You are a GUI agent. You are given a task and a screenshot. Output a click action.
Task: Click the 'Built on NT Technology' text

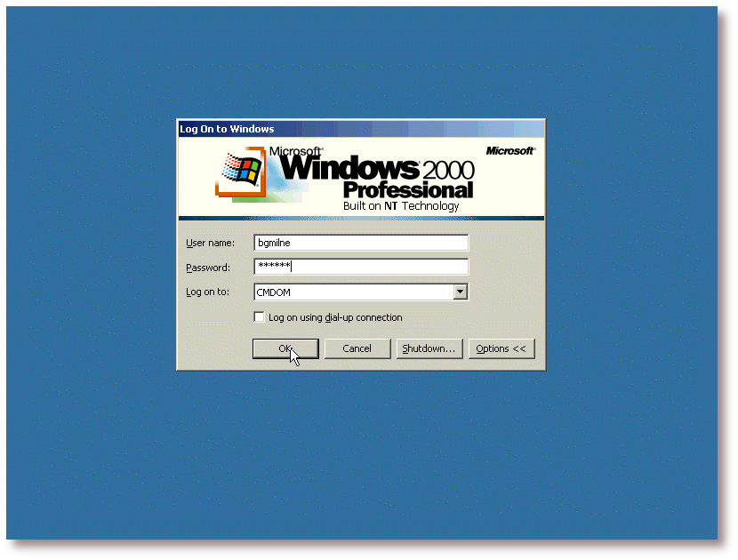(x=401, y=206)
